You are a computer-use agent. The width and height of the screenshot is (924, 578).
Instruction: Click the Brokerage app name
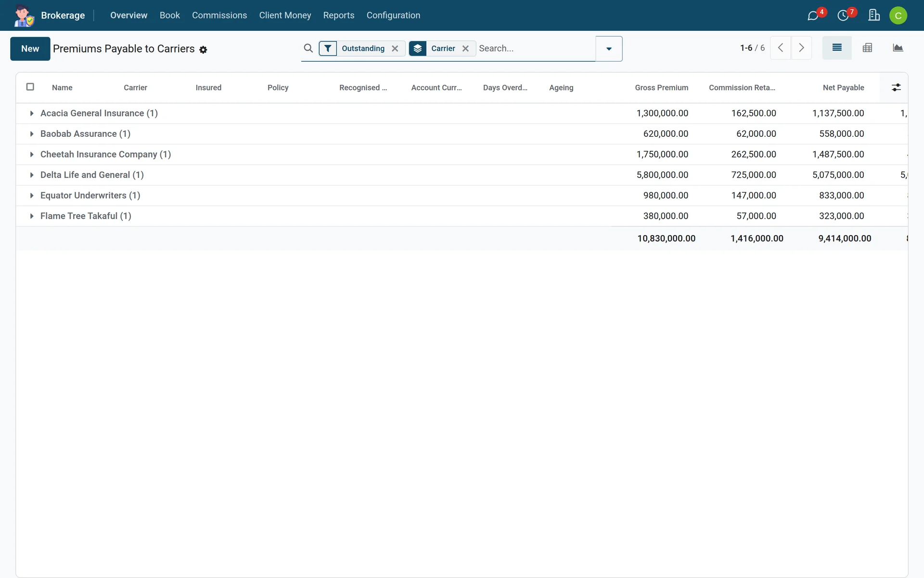[x=63, y=15]
